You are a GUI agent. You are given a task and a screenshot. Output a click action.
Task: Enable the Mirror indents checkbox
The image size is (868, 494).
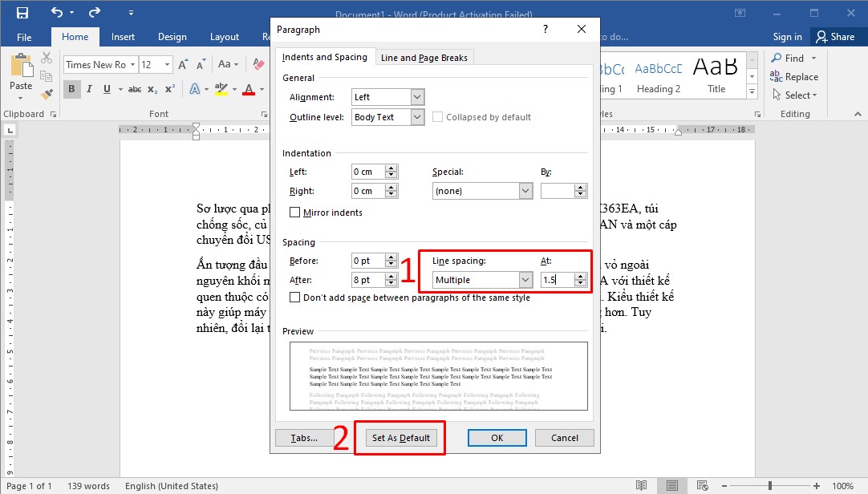click(x=295, y=213)
